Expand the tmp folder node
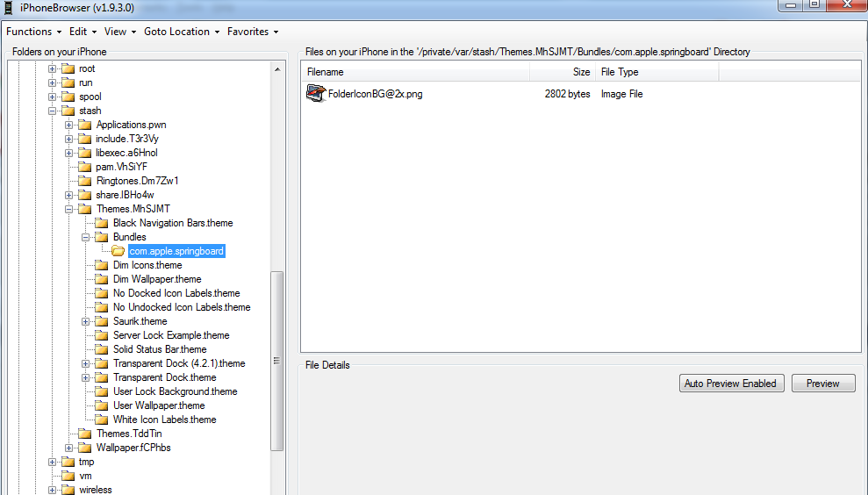The height and width of the screenshot is (495, 868). (52, 462)
